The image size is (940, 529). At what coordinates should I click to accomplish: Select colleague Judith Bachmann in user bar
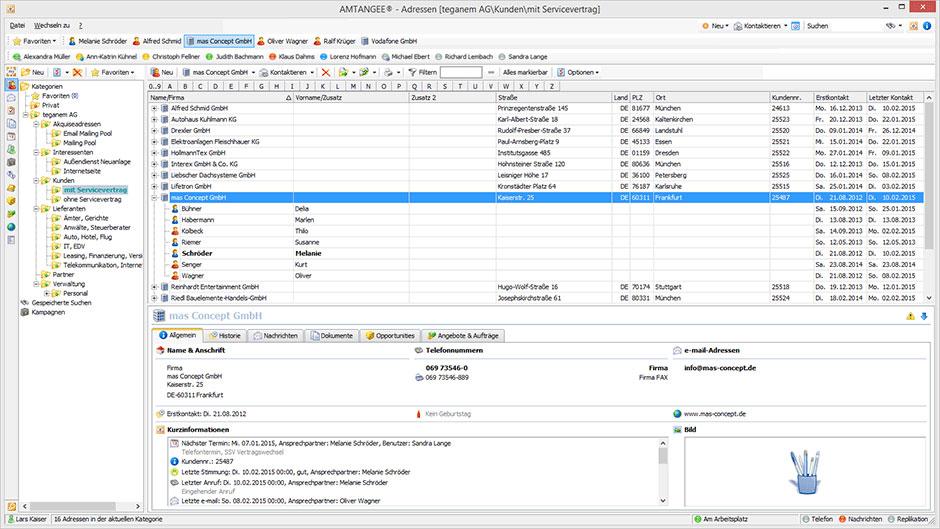[234, 56]
